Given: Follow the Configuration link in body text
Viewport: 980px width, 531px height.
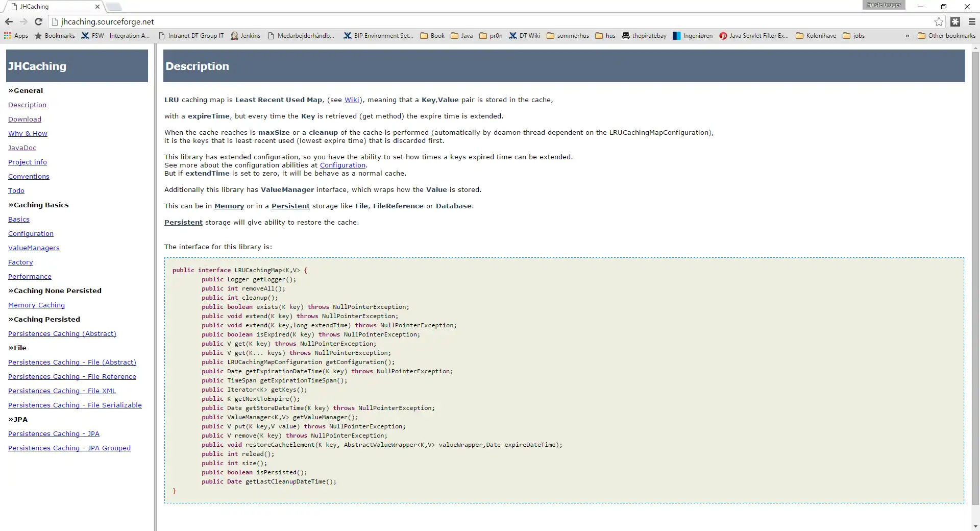Looking at the screenshot, I should click(x=342, y=165).
